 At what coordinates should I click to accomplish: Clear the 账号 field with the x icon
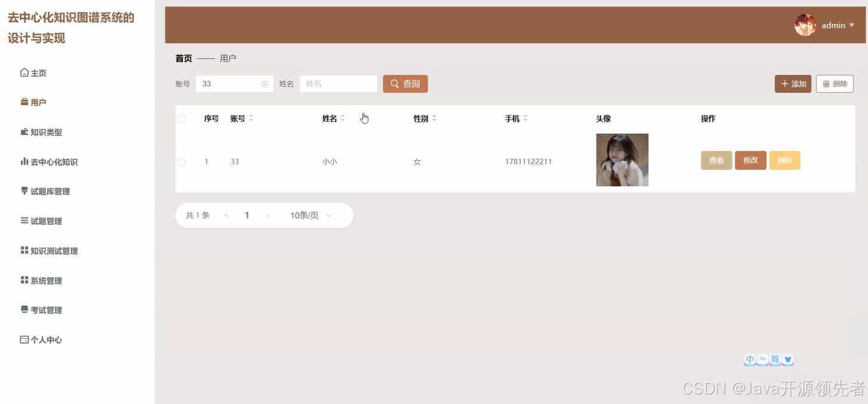(x=265, y=84)
